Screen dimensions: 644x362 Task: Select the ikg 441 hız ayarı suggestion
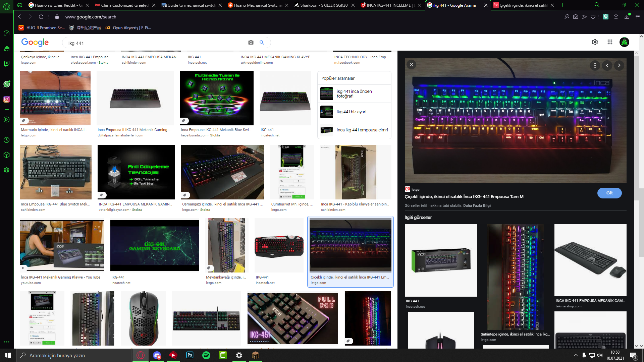[354, 112]
